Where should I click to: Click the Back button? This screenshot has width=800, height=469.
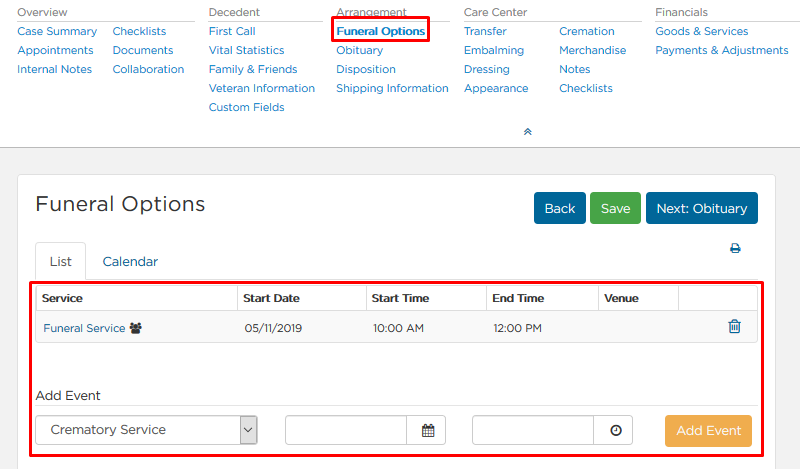(x=560, y=208)
